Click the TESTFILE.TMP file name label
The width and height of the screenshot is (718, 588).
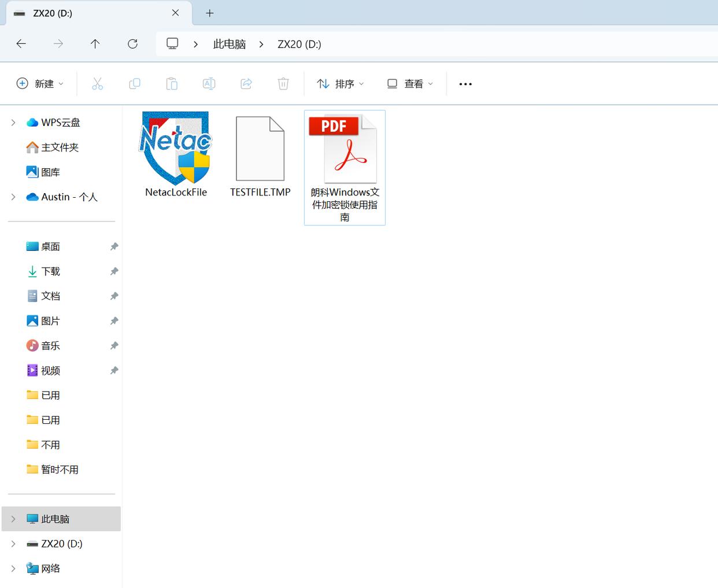tap(260, 193)
